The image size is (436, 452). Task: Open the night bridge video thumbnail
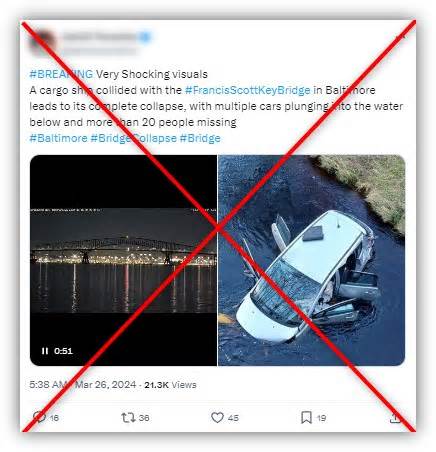[123, 260]
